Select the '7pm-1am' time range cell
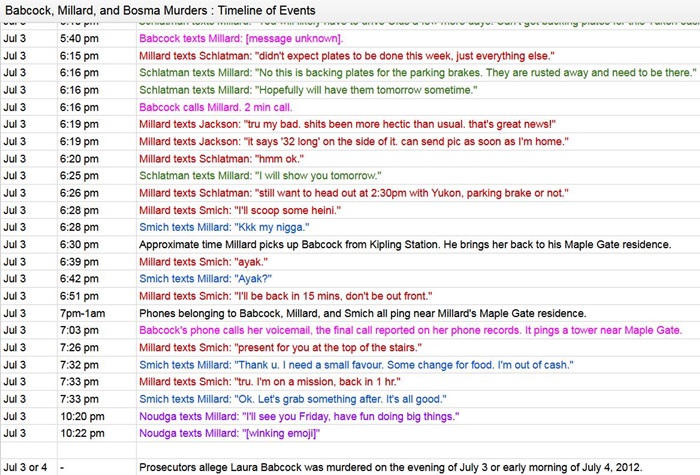The image size is (700, 475). pyautogui.click(x=88, y=313)
